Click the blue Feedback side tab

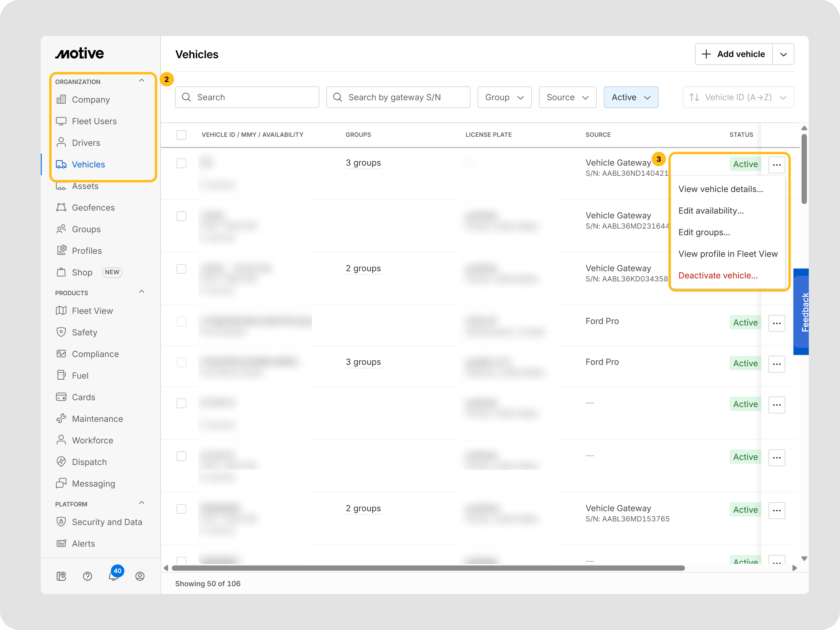click(x=802, y=312)
